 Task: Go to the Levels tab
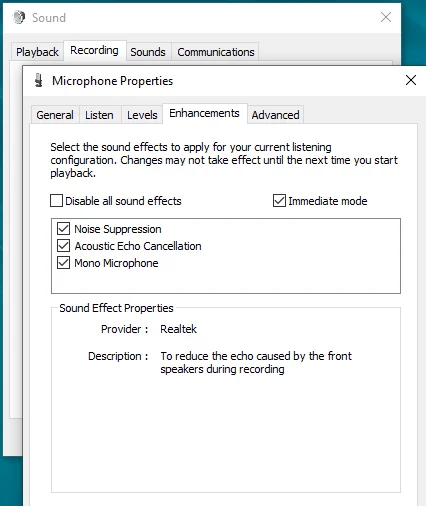coord(142,115)
